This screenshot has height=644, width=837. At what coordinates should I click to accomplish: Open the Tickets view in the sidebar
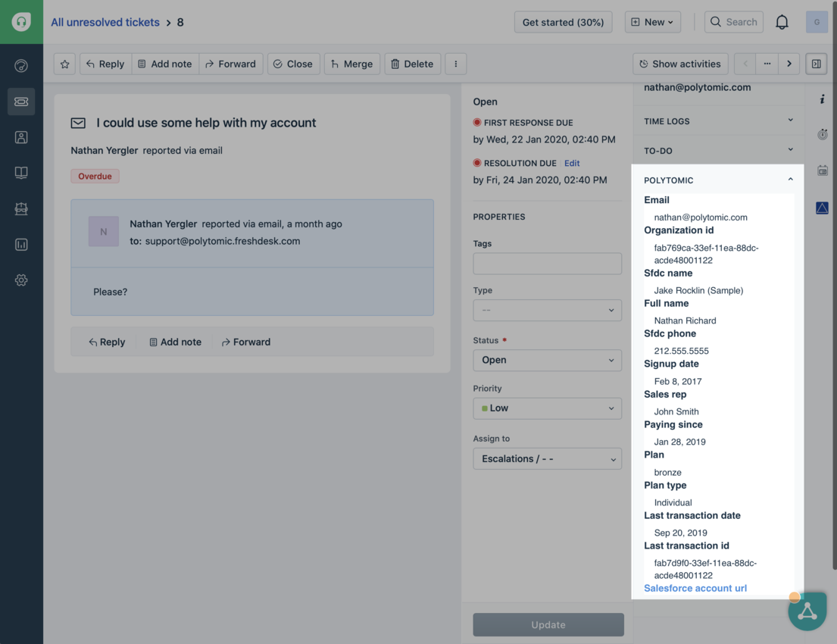tap(20, 101)
